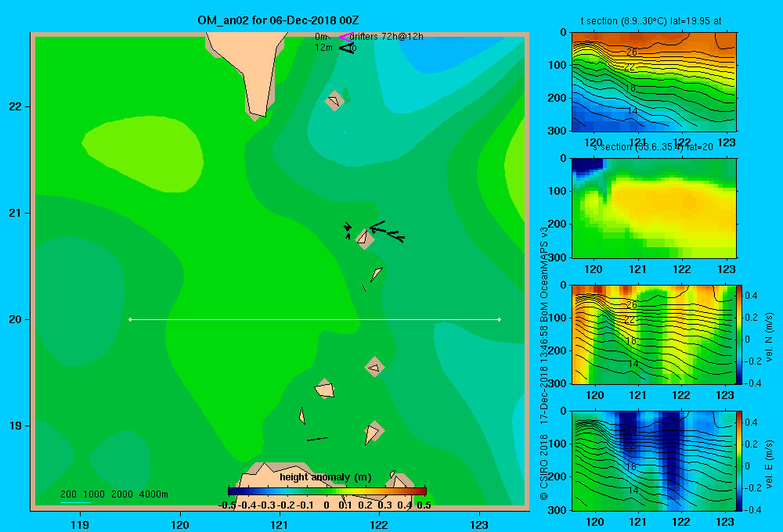
Task: Click the black drifter track east of 21N island
Action: 387,232
